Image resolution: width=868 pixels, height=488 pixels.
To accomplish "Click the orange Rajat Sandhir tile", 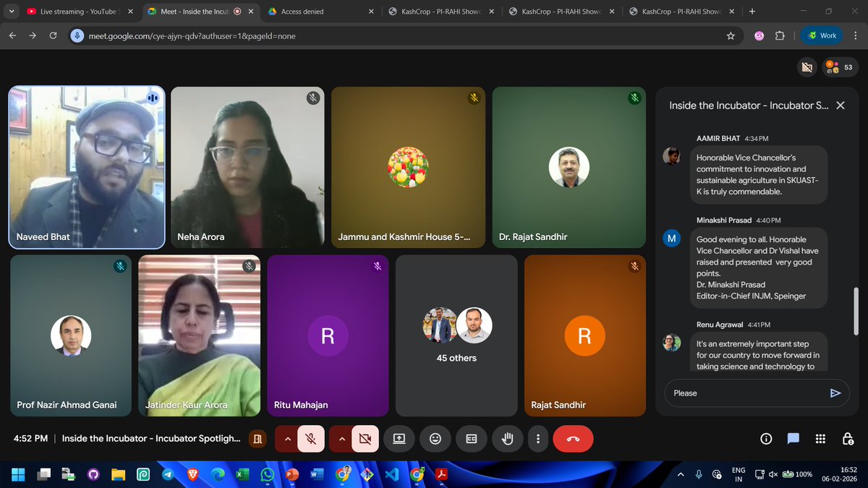I will click(x=584, y=335).
